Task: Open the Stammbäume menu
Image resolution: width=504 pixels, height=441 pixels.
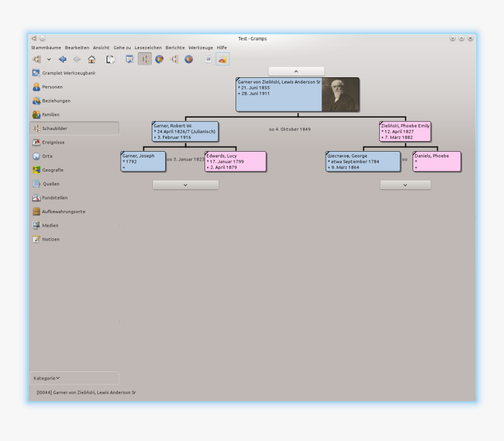Action: click(46, 47)
